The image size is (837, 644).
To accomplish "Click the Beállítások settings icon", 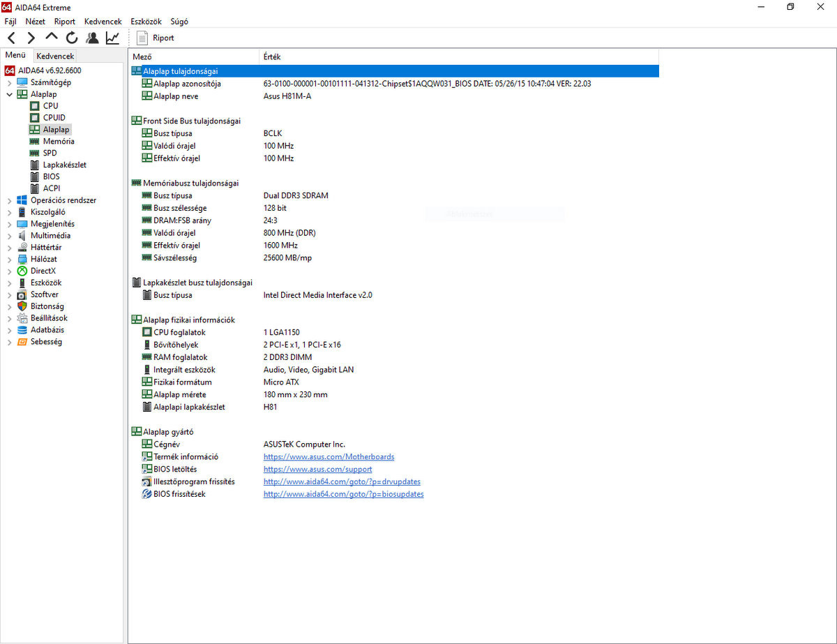I will [x=22, y=318].
